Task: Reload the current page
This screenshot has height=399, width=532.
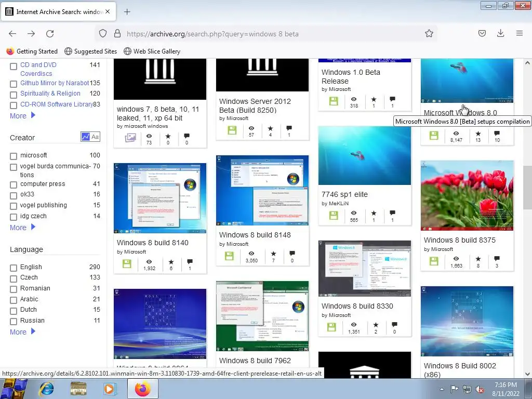Action: coord(50,34)
